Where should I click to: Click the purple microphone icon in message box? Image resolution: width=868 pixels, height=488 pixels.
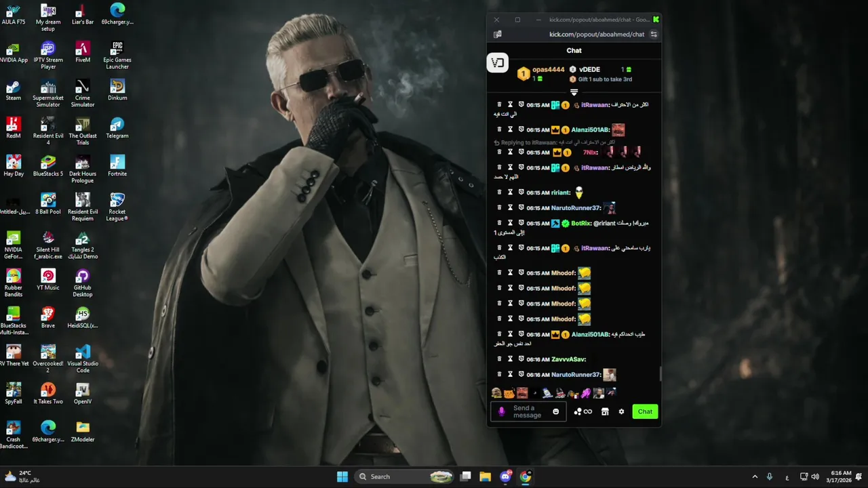click(x=502, y=411)
